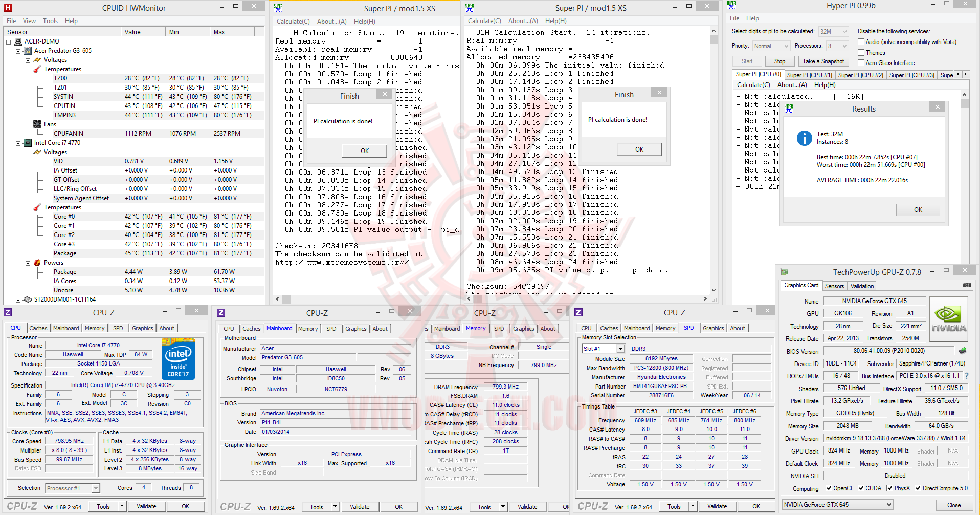Open the File menu in Hyper PI
The height and width of the screenshot is (515, 980).
(x=734, y=18)
